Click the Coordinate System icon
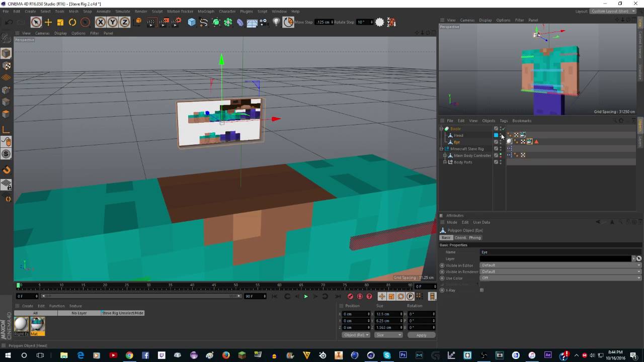This screenshot has width=644, height=362. pyautogui.click(x=138, y=22)
